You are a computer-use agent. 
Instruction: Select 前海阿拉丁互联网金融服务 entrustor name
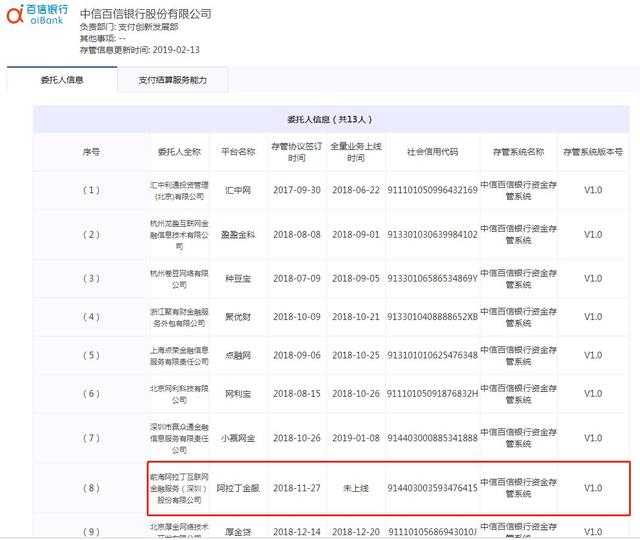click(179, 488)
